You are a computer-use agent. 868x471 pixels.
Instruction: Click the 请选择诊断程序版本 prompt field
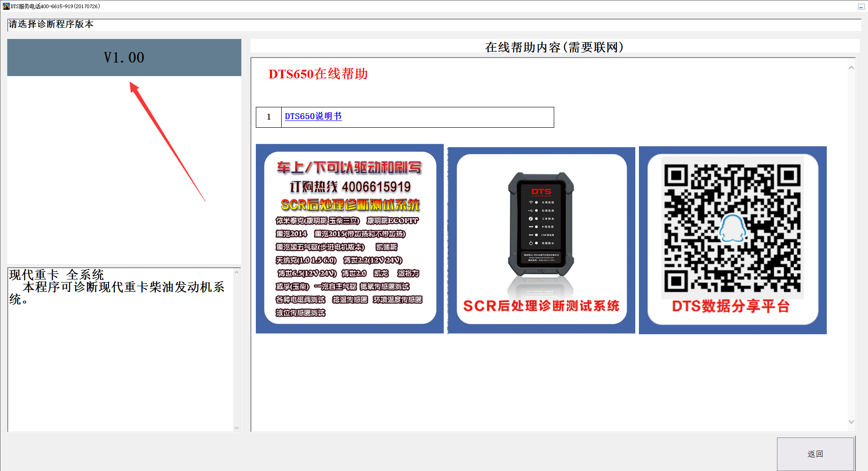coord(434,25)
